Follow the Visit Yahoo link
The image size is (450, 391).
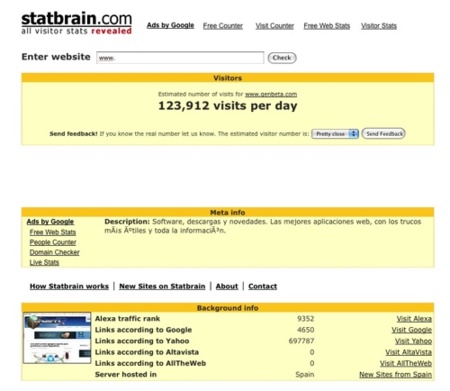click(x=413, y=341)
